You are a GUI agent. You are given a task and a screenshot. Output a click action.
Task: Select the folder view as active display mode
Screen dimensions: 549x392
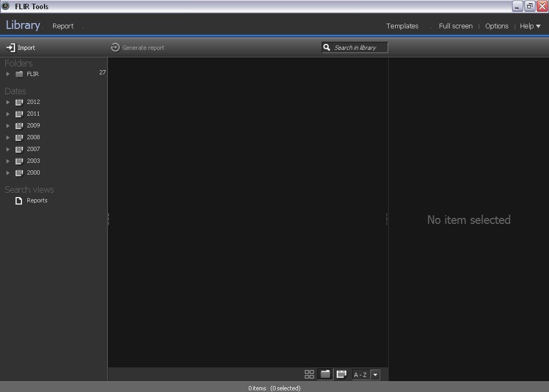325,374
